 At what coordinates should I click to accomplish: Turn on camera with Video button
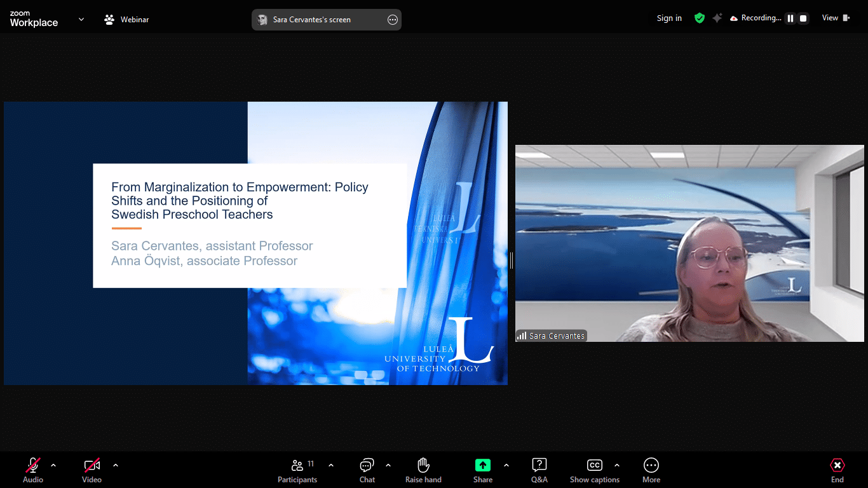92,470
